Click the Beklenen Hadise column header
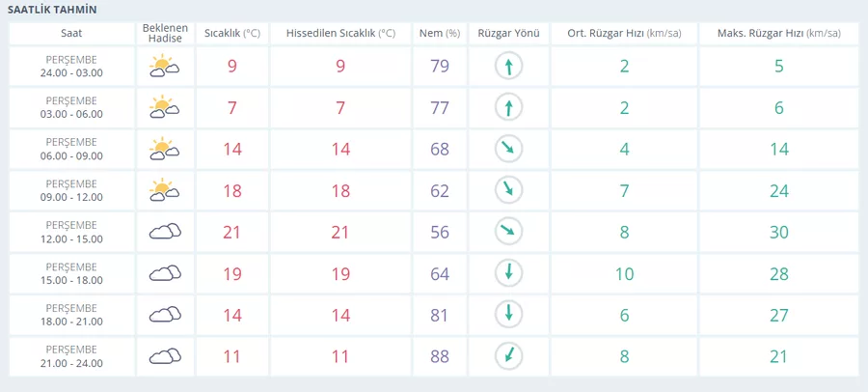Screen dimensions: 868x392 [165, 33]
